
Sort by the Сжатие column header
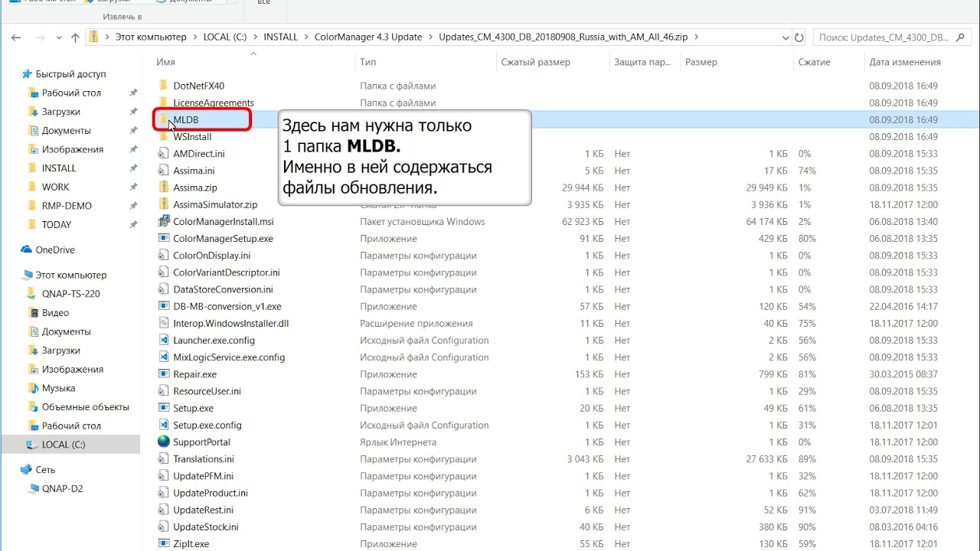pos(814,62)
